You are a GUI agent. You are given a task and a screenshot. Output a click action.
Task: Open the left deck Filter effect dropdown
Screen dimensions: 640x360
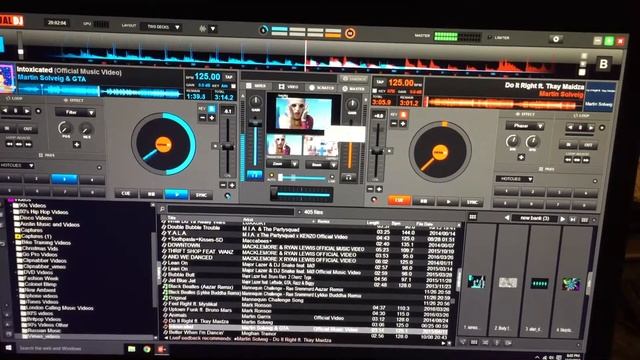pos(75,112)
